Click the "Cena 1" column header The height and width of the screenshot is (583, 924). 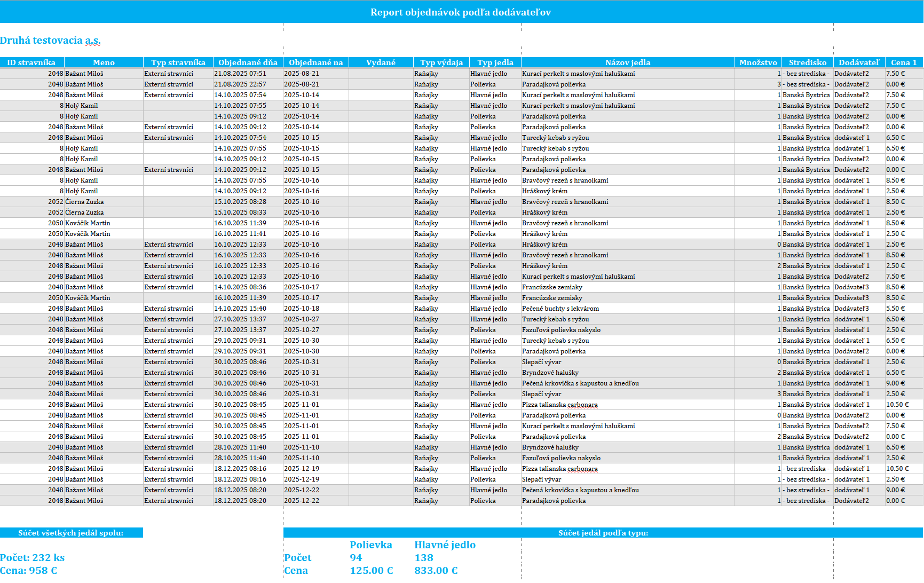904,62
